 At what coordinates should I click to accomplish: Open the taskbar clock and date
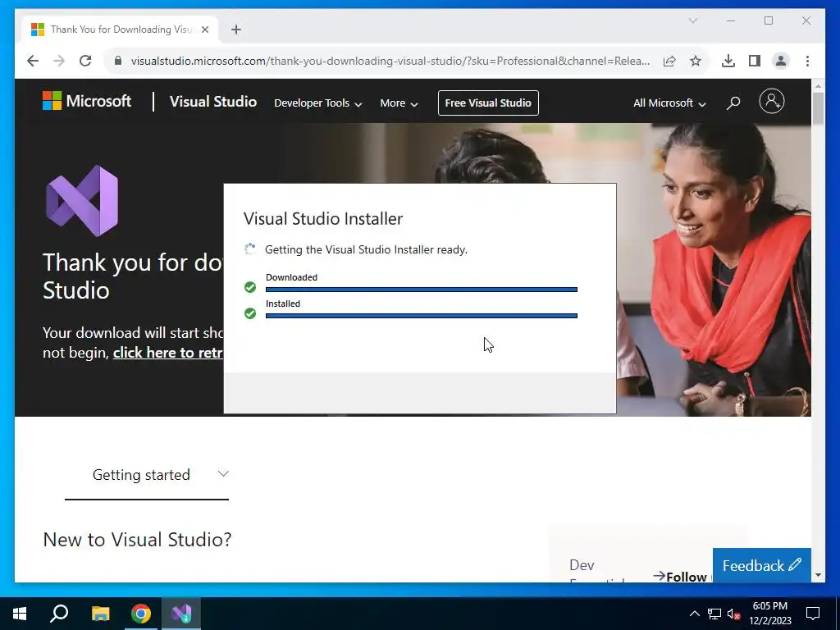[769, 614]
